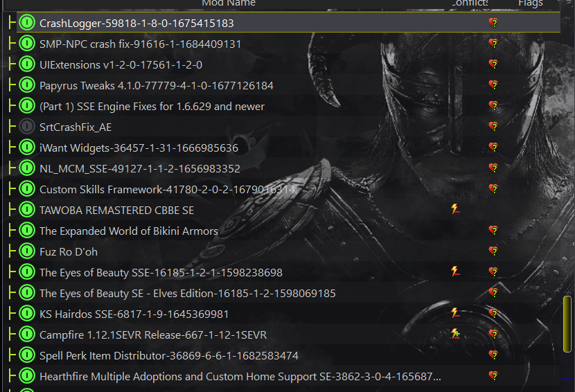This screenshot has height=392, width=575.
Task: Click Campfire conflict lightning plus icon
Action: click(x=455, y=334)
